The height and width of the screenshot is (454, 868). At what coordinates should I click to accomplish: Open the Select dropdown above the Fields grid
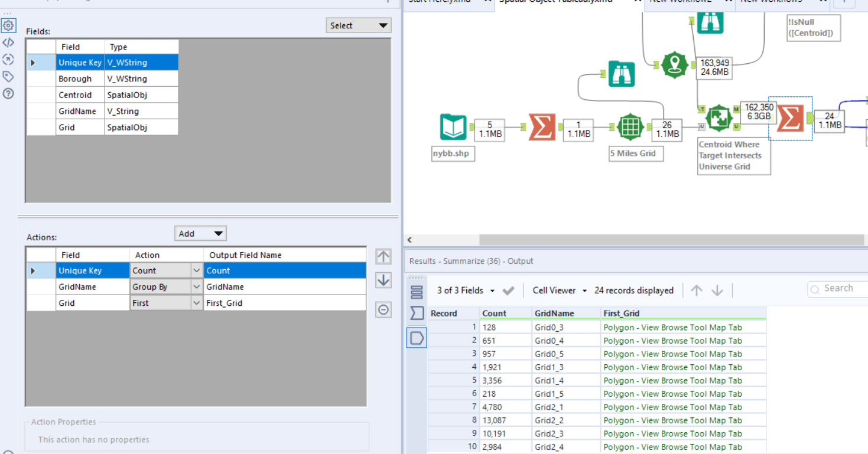358,25
